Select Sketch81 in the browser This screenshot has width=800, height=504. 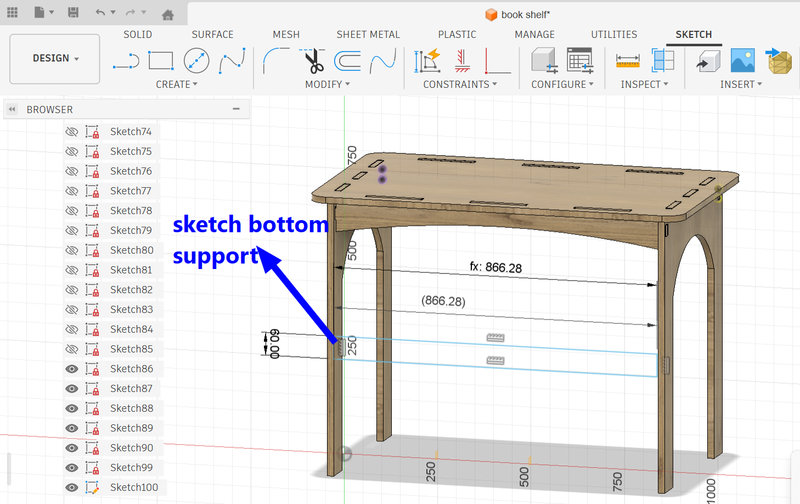tap(131, 270)
